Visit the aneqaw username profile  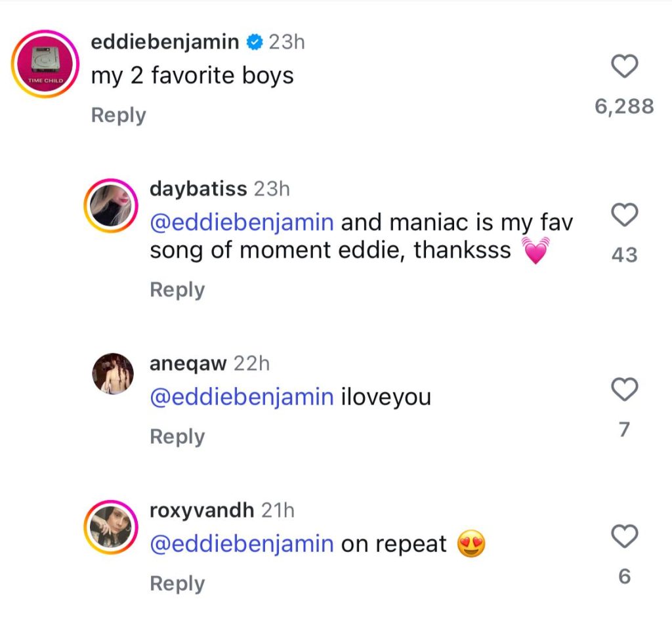click(x=188, y=364)
